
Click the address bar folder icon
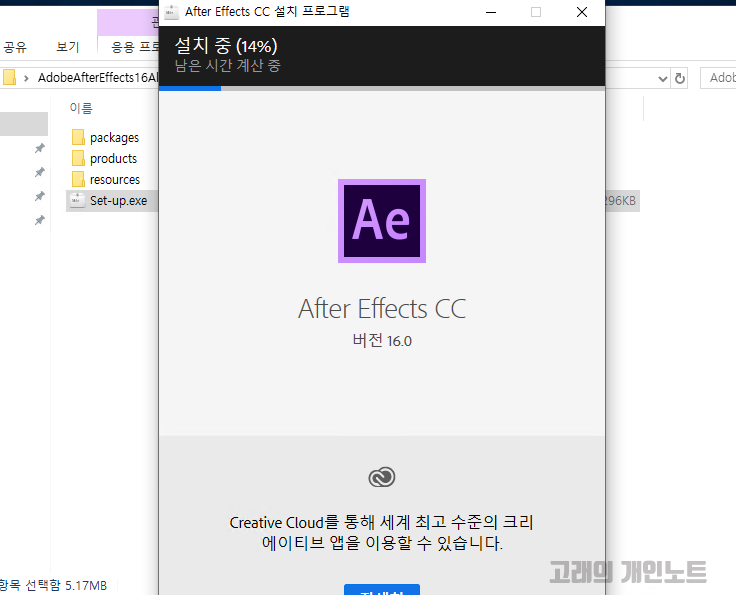(x=9, y=77)
